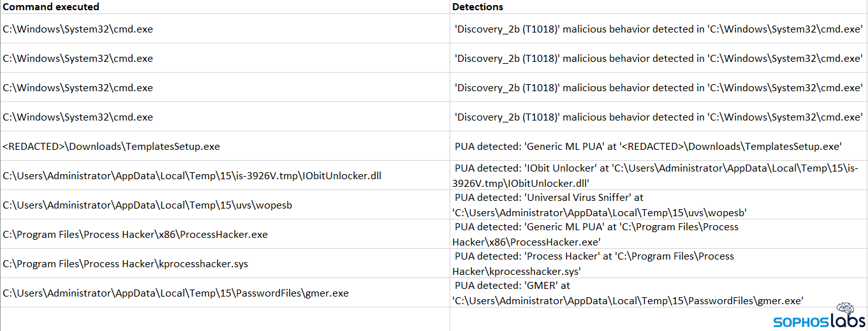Select the gmer.exe command cell
Image resolution: width=868 pixels, height=331 pixels.
[x=175, y=293]
